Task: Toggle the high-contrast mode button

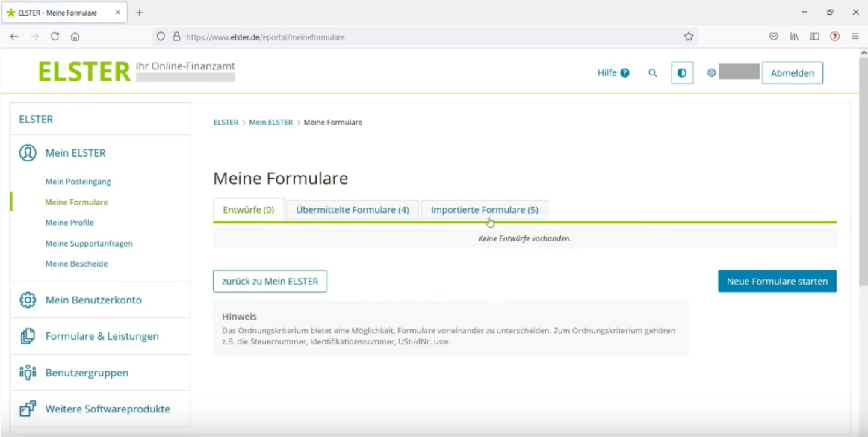Action: click(682, 72)
